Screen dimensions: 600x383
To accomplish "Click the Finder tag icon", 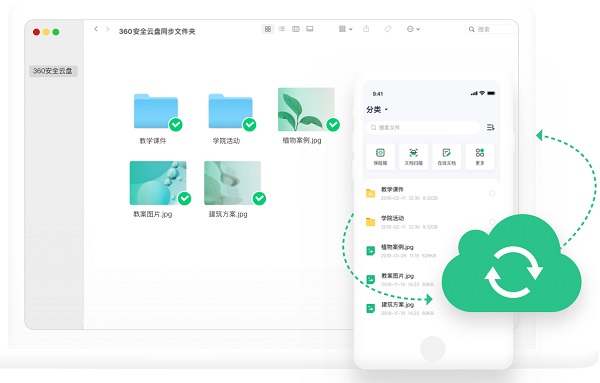I will [x=388, y=29].
